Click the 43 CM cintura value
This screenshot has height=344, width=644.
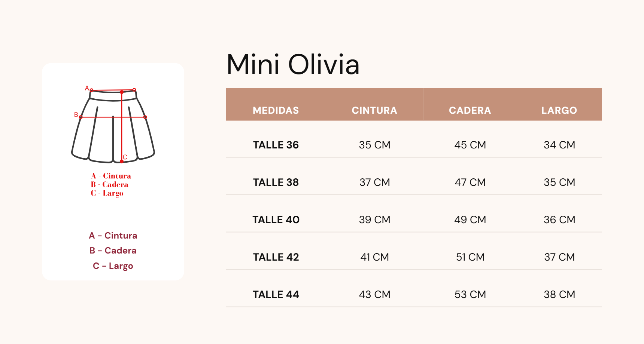tap(374, 294)
